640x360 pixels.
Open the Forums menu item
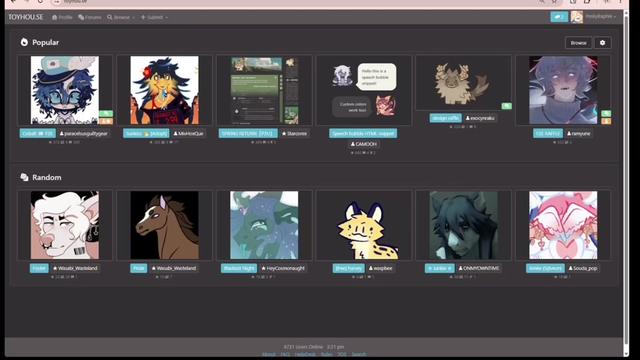click(x=90, y=17)
